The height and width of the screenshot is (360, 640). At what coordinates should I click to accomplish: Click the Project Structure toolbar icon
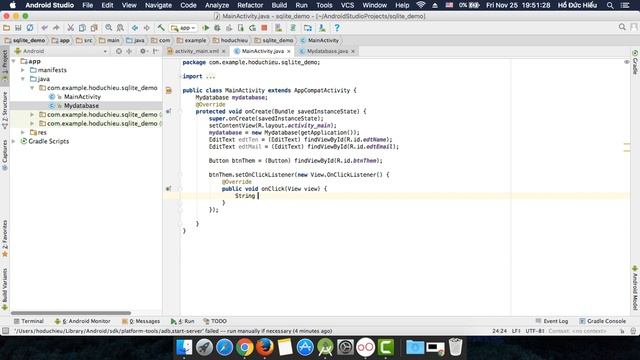pyautogui.click(x=307, y=28)
